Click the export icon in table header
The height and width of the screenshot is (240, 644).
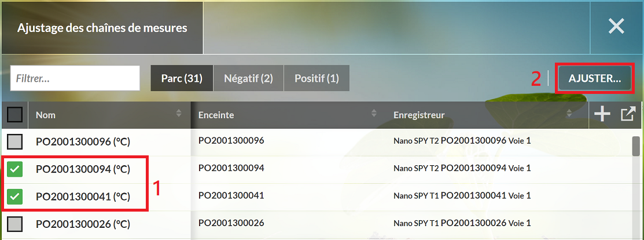pyautogui.click(x=628, y=115)
